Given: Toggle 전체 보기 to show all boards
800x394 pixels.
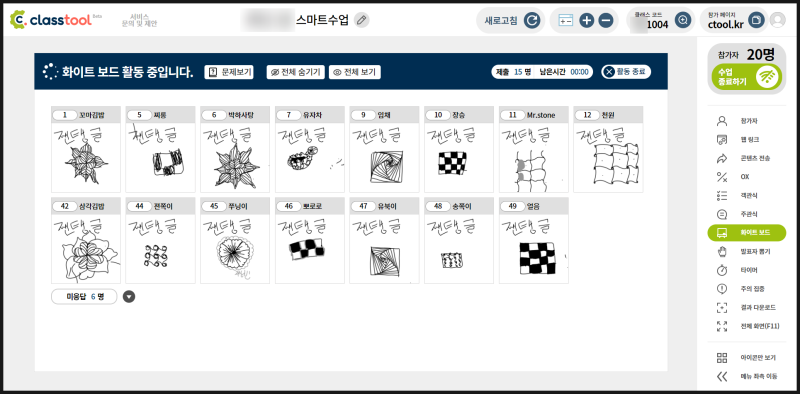Looking at the screenshot, I should coord(355,72).
